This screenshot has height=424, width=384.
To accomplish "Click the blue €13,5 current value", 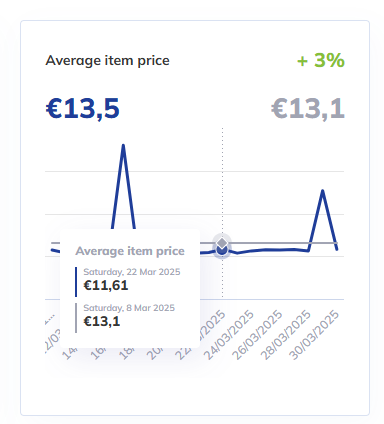I will 82,109.
